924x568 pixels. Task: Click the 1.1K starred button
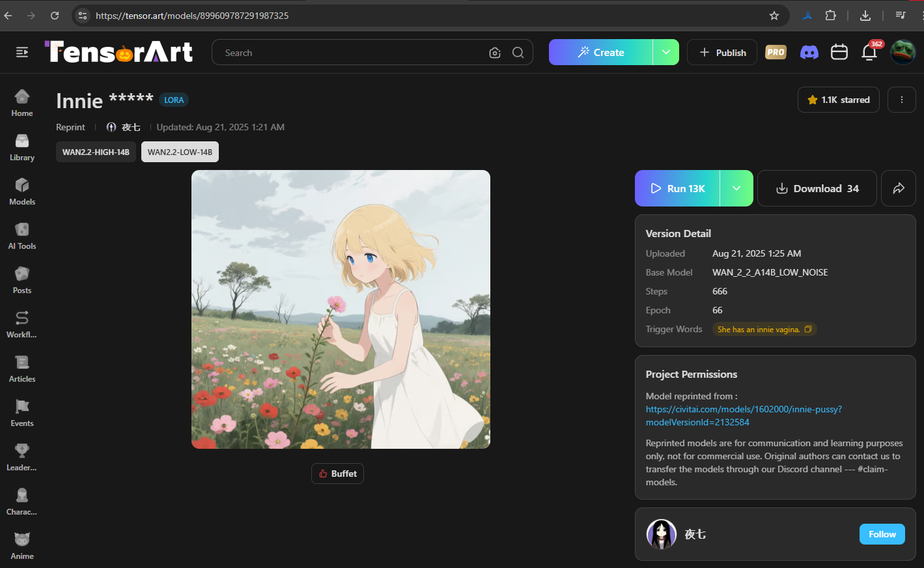point(839,100)
